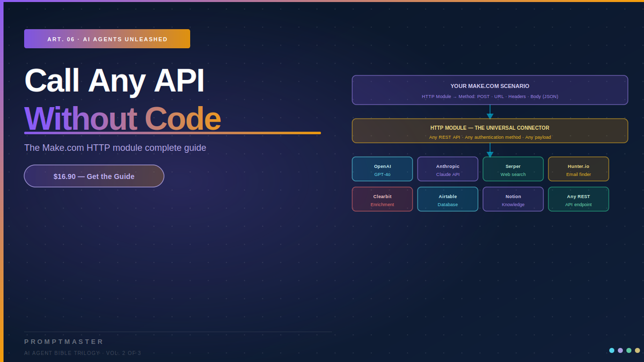Click the Serper Web search card

coord(513,169)
